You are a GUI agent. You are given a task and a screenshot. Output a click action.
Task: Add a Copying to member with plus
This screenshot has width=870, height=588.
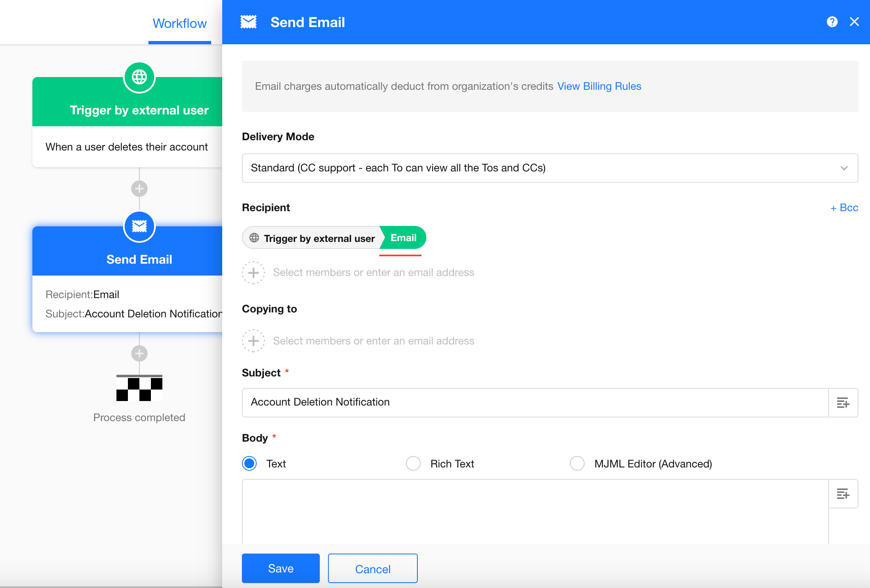tap(253, 341)
